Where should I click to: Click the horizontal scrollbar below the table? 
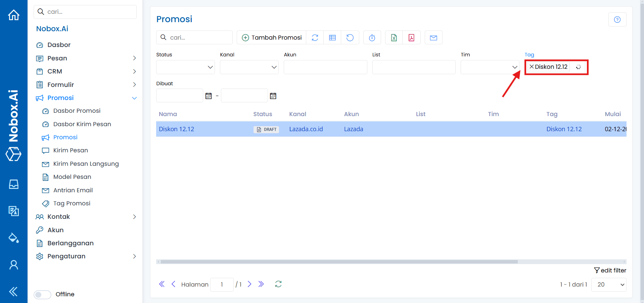point(339,262)
